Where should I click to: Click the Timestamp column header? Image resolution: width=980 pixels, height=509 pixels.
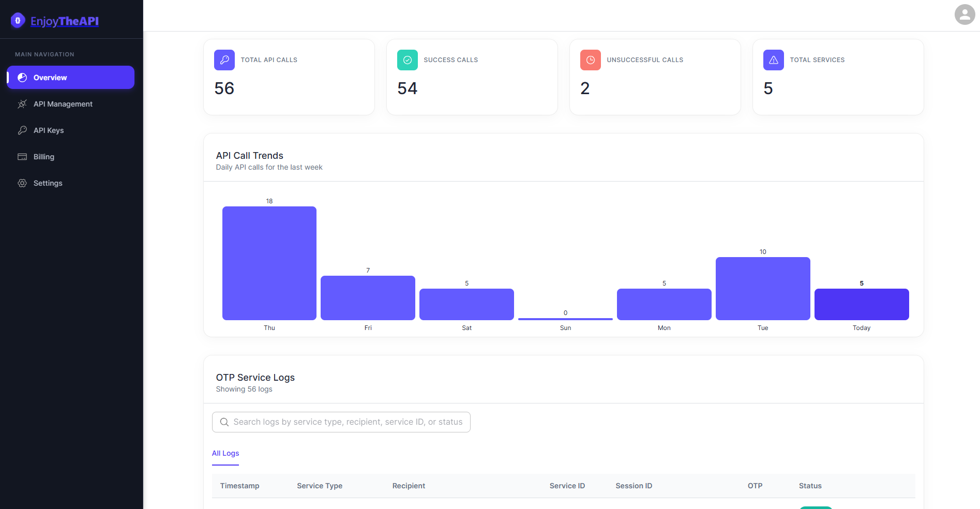click(x=240, y=486)
